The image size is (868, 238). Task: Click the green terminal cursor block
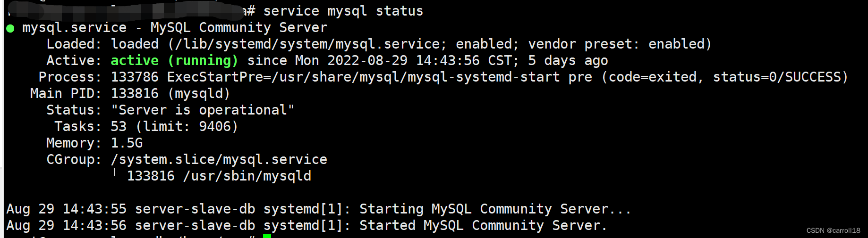pos(267,235)
